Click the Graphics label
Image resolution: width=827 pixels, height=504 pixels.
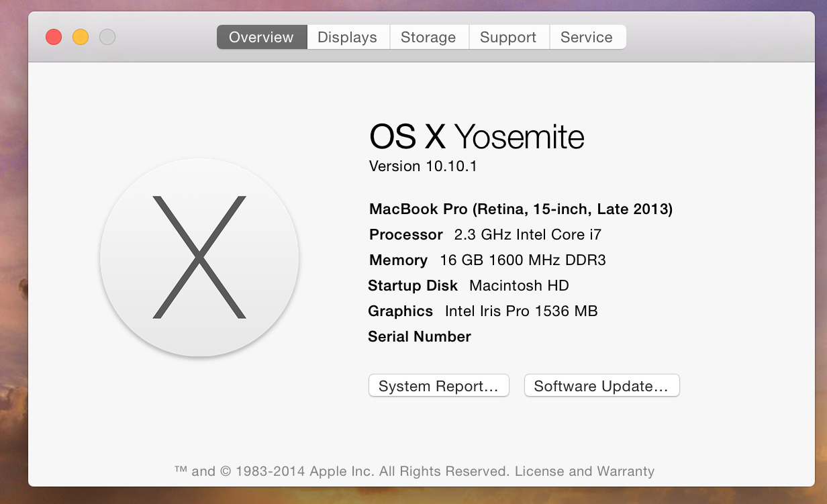point(401,311)
